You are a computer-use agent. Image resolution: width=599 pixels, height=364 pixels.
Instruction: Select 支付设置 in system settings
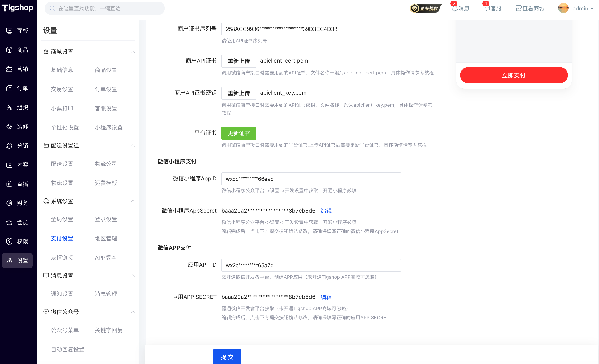[x=62, y=238]
